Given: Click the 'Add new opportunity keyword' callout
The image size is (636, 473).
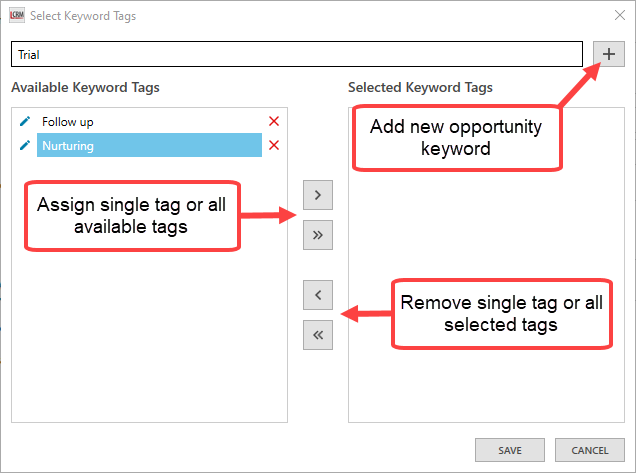Looking at the screenshot, I should pos(455,138).
